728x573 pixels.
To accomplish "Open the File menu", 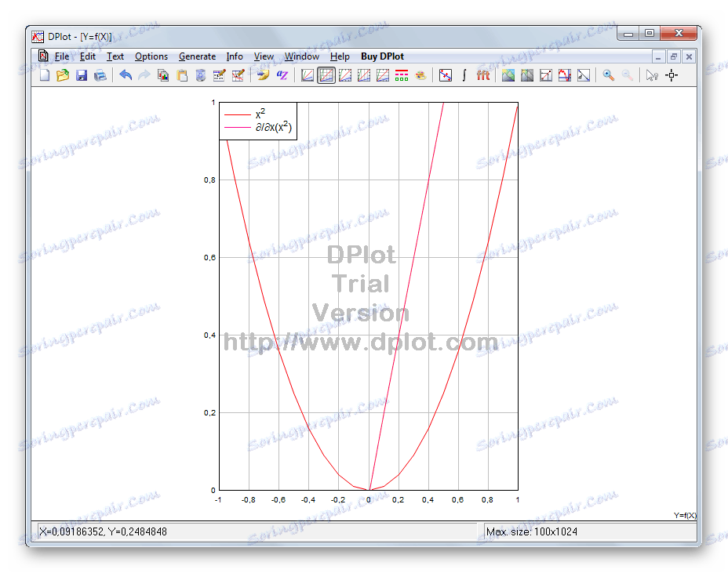I will click(62, 56).
